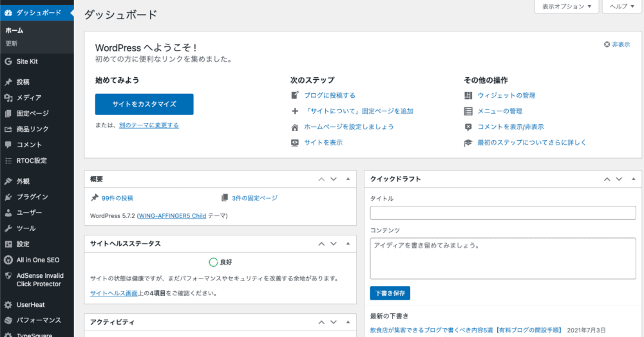Screen dimensions: 644x337
Task: Click the menu icon beside メニューの管理
Action: 468,111
